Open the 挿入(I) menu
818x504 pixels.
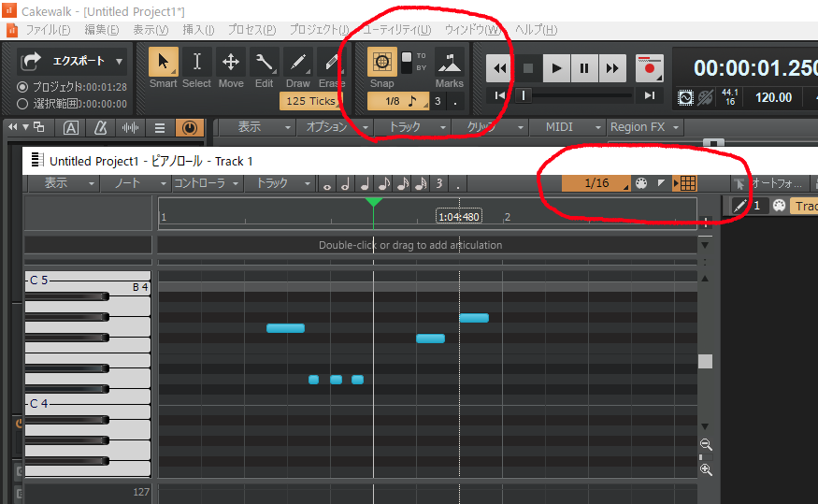(198, 30)
